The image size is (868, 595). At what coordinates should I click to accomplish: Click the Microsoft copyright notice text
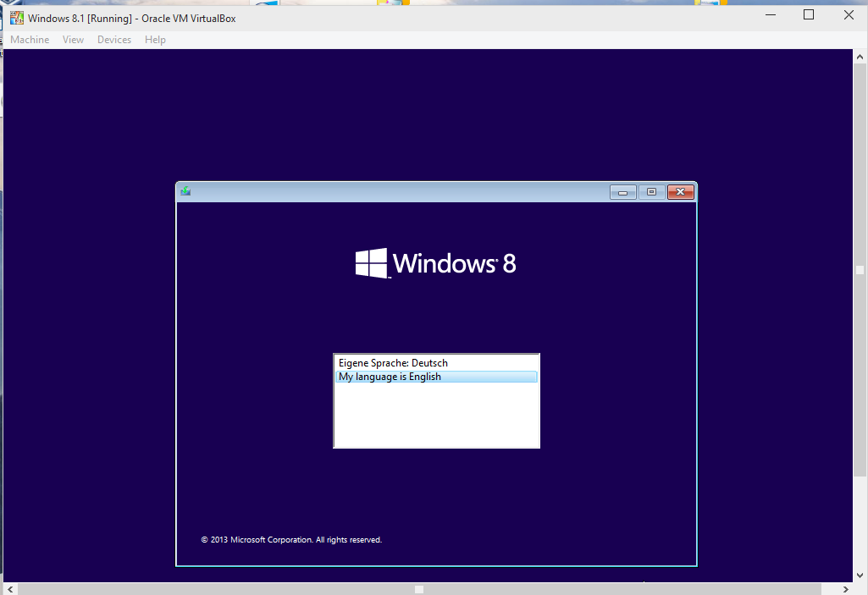291,540
